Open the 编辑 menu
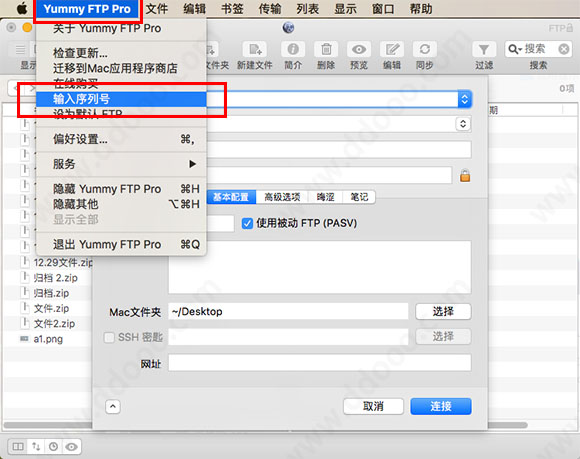Screen dimensions: 580x459 195,9
